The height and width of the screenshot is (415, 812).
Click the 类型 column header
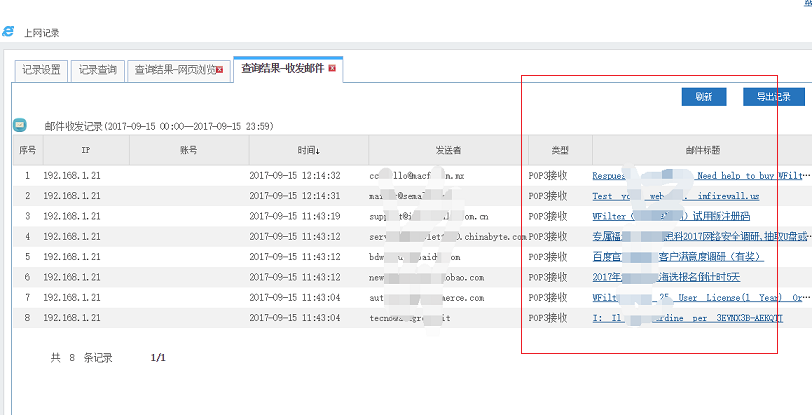coord(560,150)
